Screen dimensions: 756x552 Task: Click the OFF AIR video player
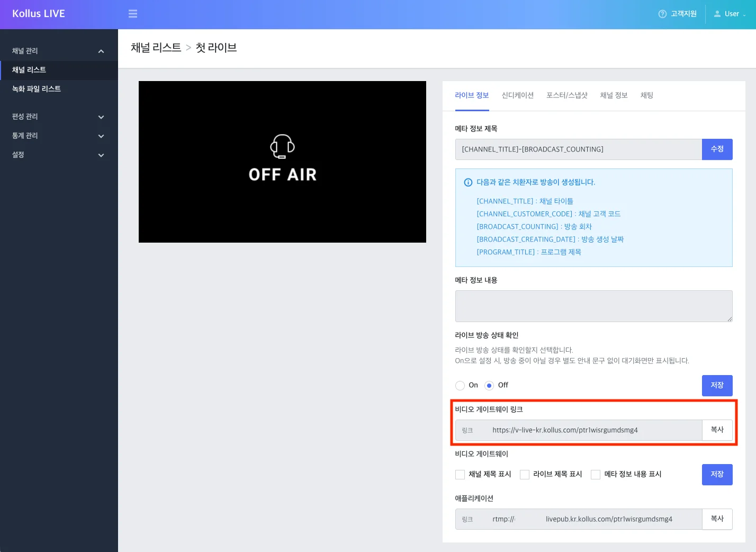(x=282, y=162)
